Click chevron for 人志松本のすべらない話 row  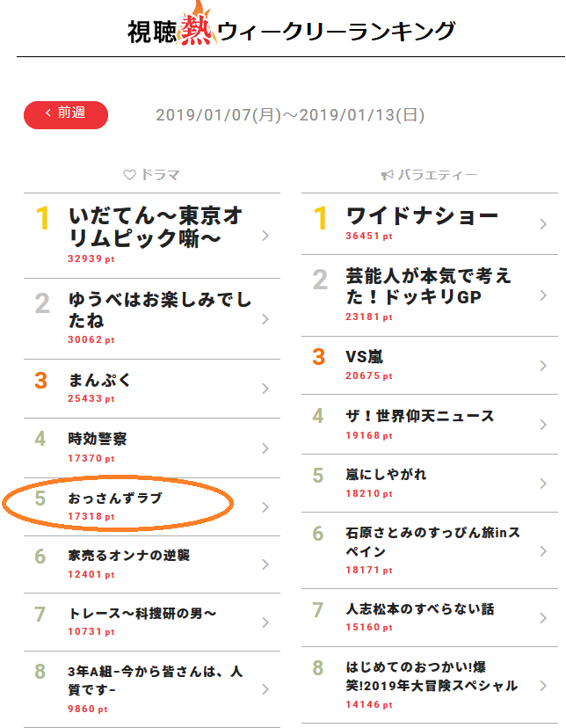[543, 618]
